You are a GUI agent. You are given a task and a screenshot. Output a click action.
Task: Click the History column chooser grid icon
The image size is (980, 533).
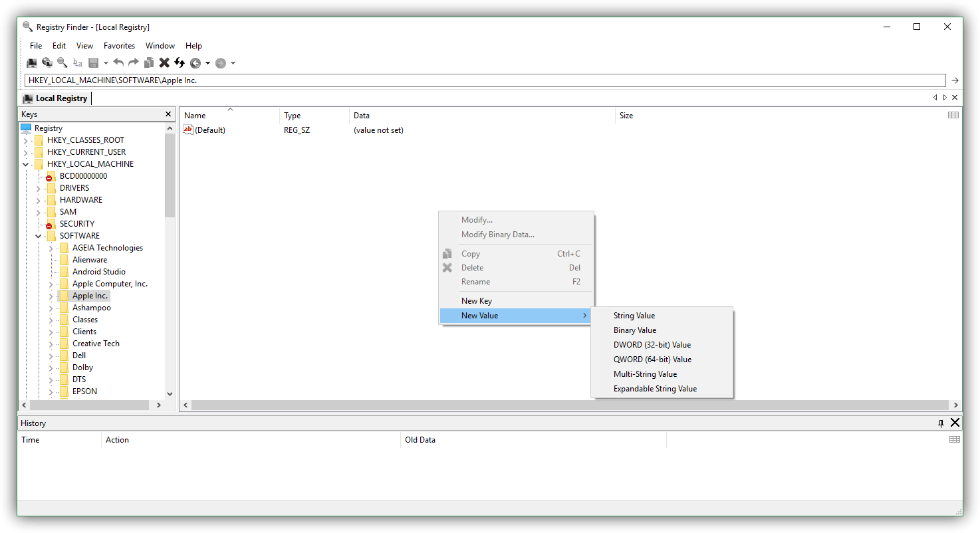pyautogui.click(x=955, y=439)
